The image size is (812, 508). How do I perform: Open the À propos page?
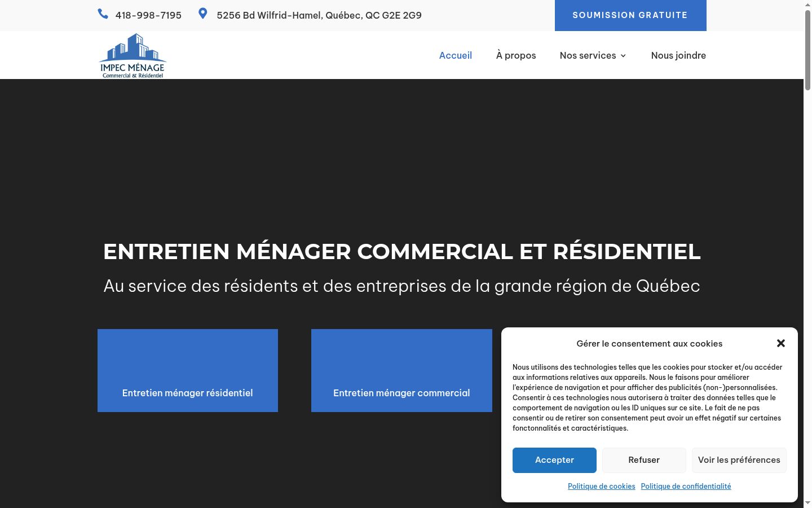[x=516, y=55]
